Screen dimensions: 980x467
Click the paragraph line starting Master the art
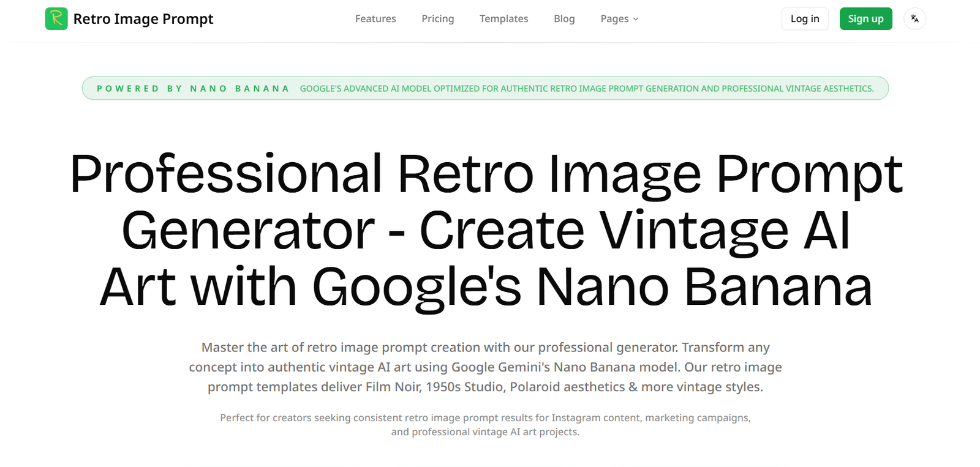pos(485,348)
